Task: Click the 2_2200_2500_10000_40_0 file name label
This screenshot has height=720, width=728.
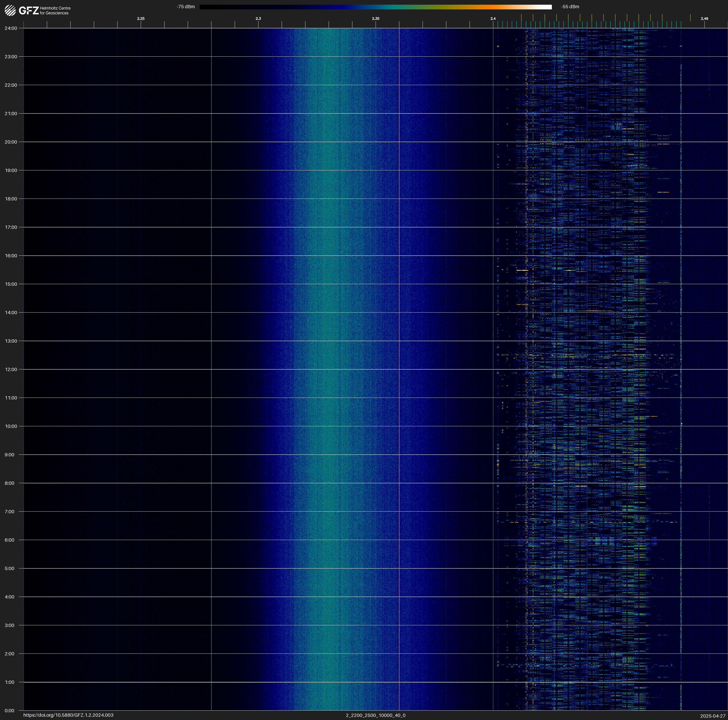Action: [x=375, y=715]
